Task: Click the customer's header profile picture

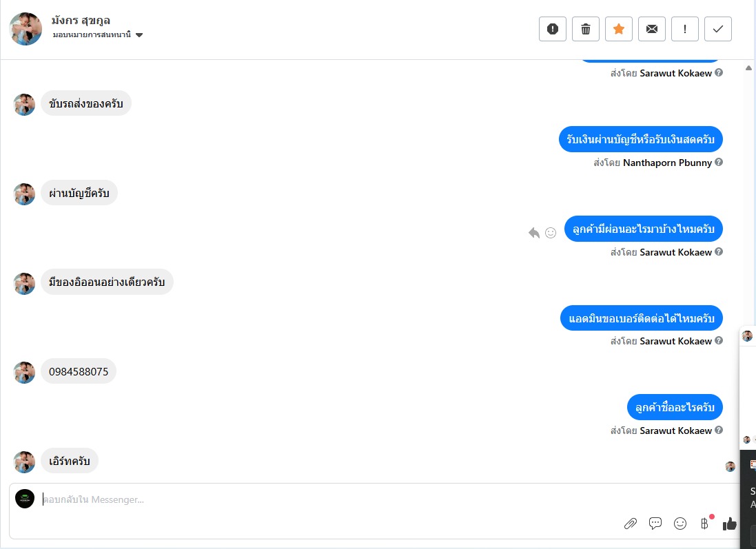Action: point(25,29)
